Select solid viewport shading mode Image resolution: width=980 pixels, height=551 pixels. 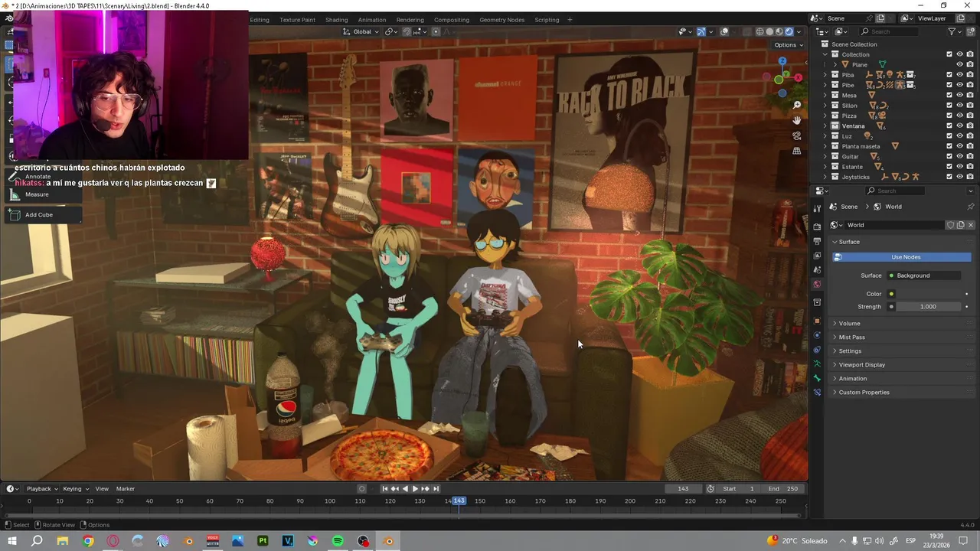(770, 31)
